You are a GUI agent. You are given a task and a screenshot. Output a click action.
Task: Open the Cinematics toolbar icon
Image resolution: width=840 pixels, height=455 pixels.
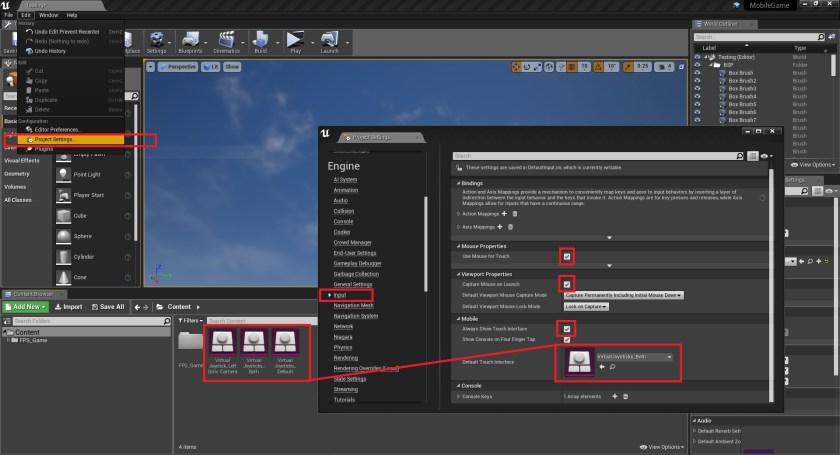226,40
